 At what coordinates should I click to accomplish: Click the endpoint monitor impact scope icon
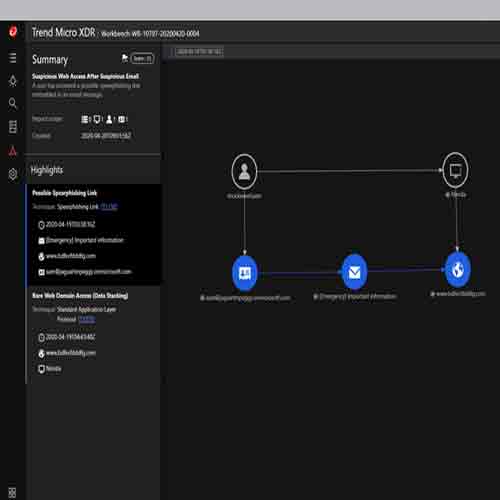click(97, 119)
